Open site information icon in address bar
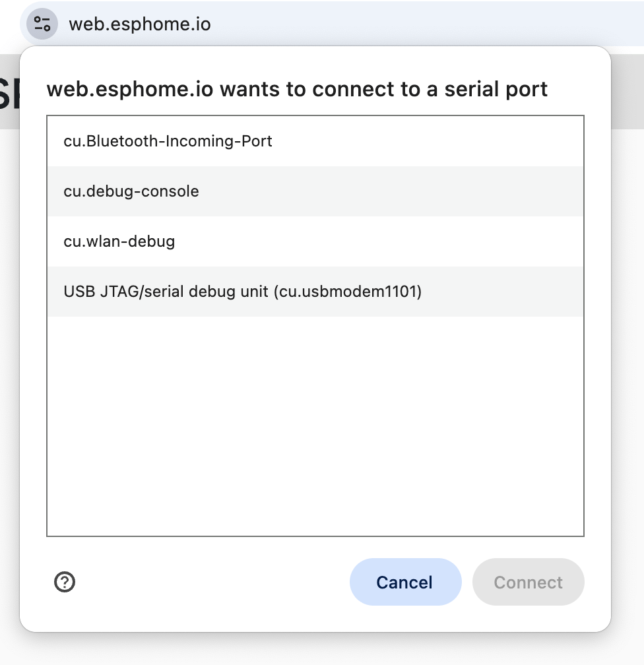This screenshot has height=665, width=644. 42,24
